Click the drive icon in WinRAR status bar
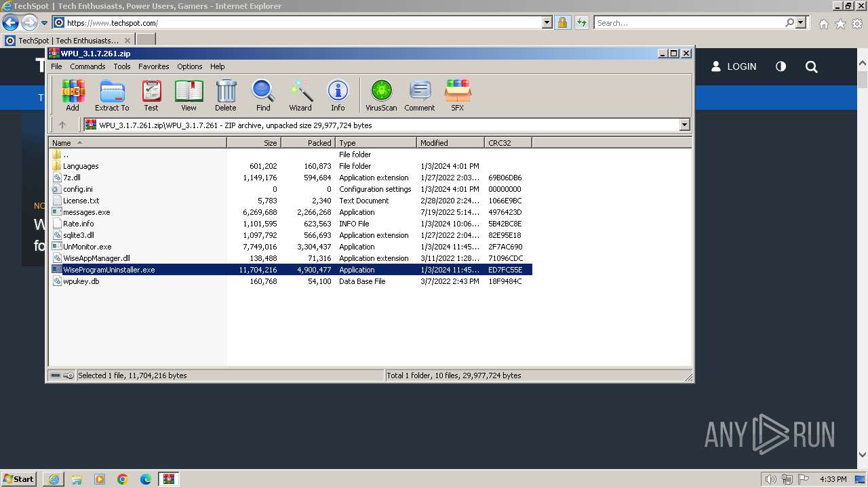 (56, 375)
